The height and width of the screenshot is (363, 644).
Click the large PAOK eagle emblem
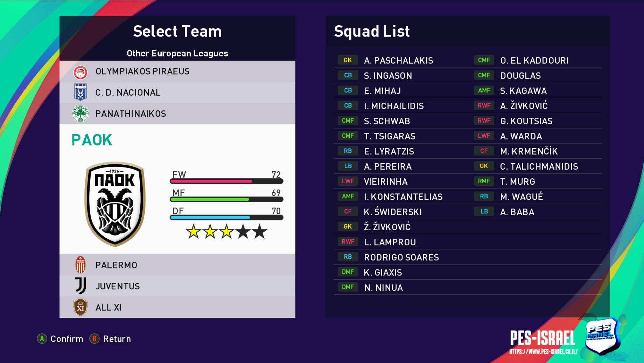pyautogui.click(x=115, y=204)
